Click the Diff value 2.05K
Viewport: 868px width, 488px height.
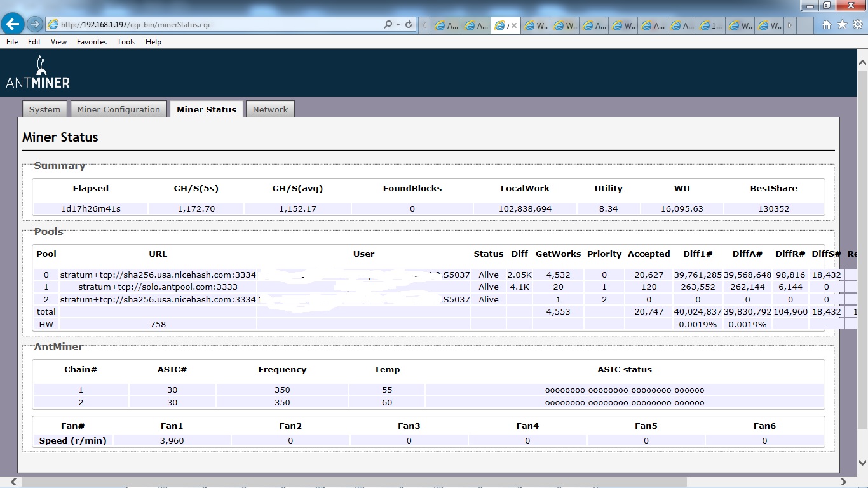(x=519, y=275)
